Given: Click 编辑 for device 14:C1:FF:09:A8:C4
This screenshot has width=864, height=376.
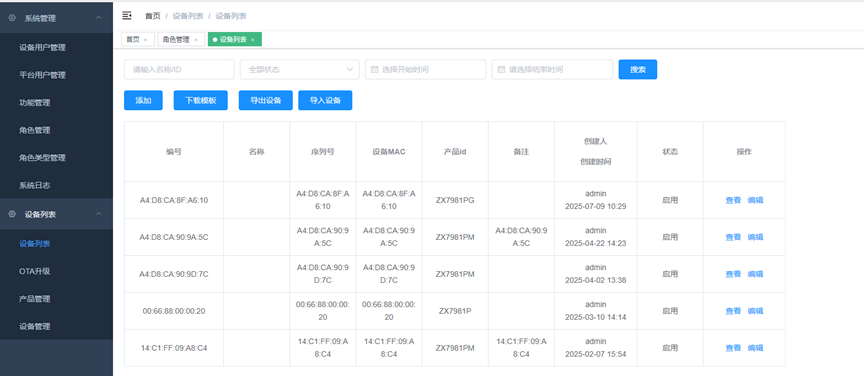Looking at the screenshot, I should coord(755,348).
